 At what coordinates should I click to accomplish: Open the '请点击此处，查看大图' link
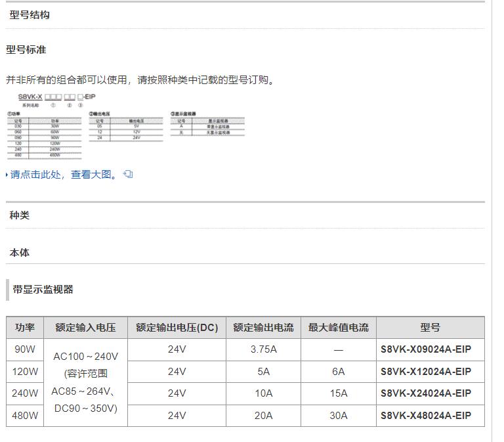63,175
